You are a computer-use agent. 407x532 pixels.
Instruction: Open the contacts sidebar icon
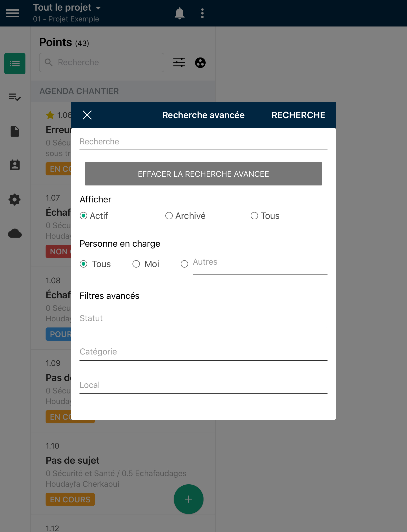15,165
